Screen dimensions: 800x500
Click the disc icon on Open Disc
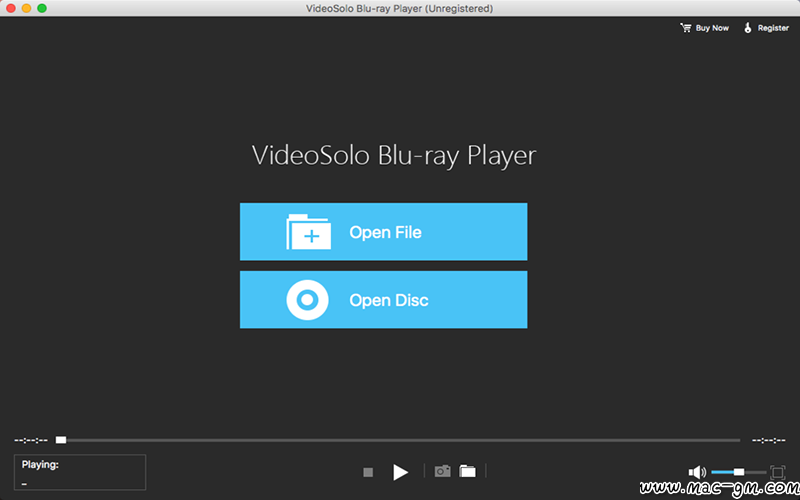tap(307, 300)
